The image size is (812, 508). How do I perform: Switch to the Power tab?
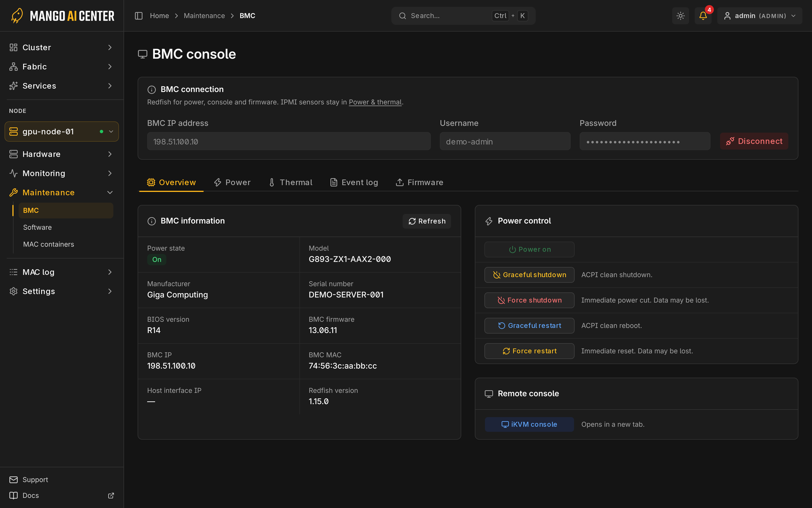point(232,183)
